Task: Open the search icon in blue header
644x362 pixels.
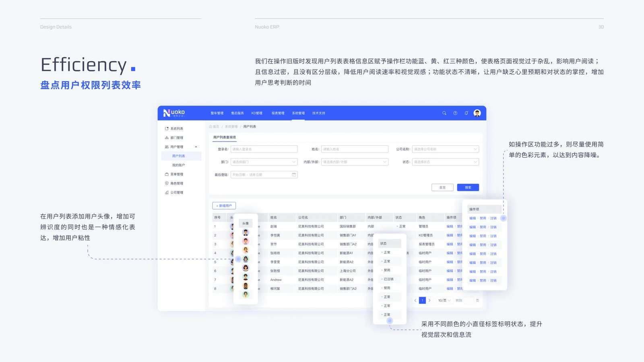Action: coord(444,113)
